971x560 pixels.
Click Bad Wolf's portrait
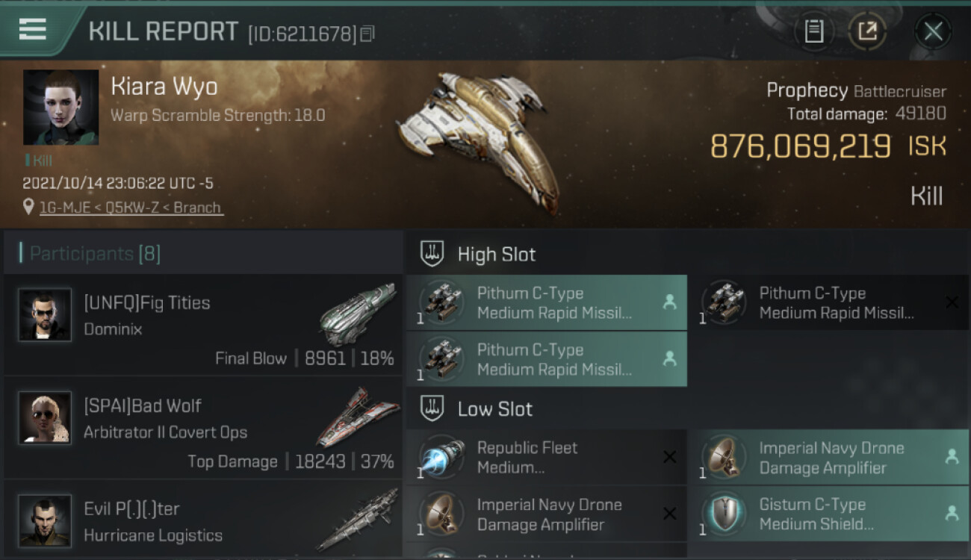[x=46, y=418]
